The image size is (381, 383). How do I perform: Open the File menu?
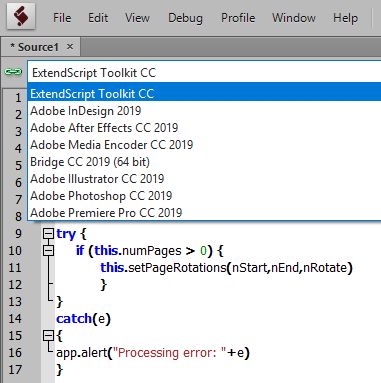point(62,18)
